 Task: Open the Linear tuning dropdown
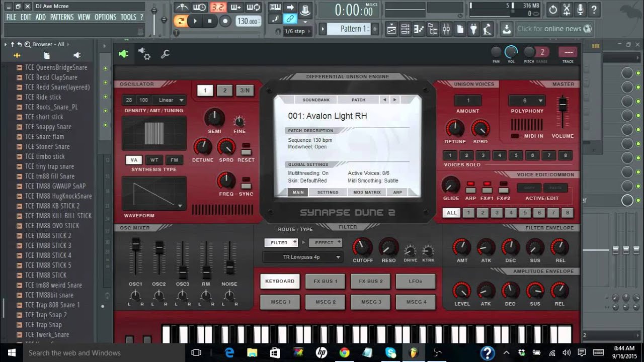[169, 100]
